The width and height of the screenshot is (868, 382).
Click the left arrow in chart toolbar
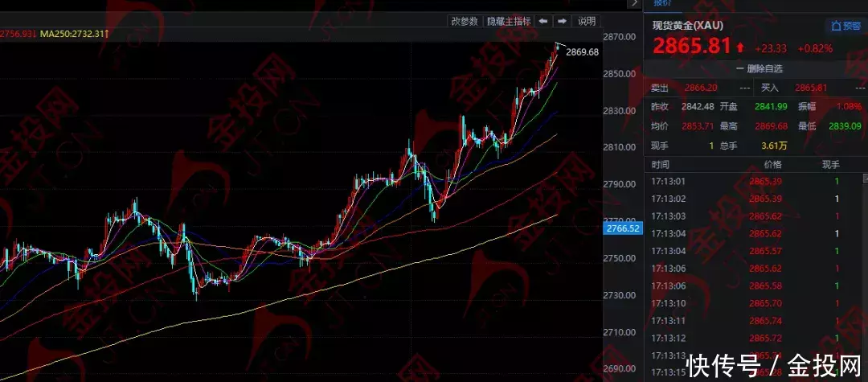coord(543,21)
